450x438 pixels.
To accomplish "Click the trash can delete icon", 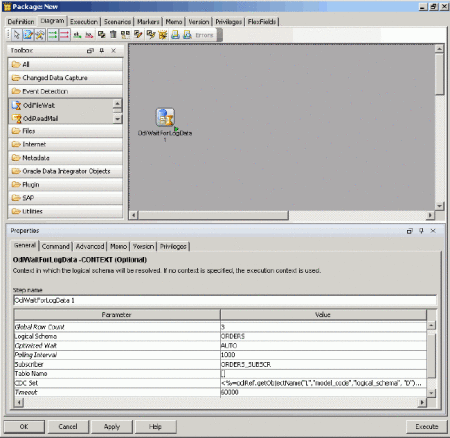I will (x=113, y=35).
